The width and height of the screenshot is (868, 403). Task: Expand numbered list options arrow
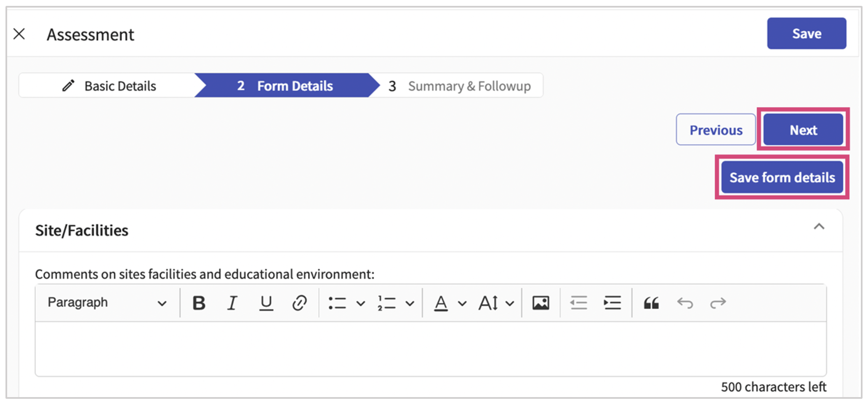point(410,303)
